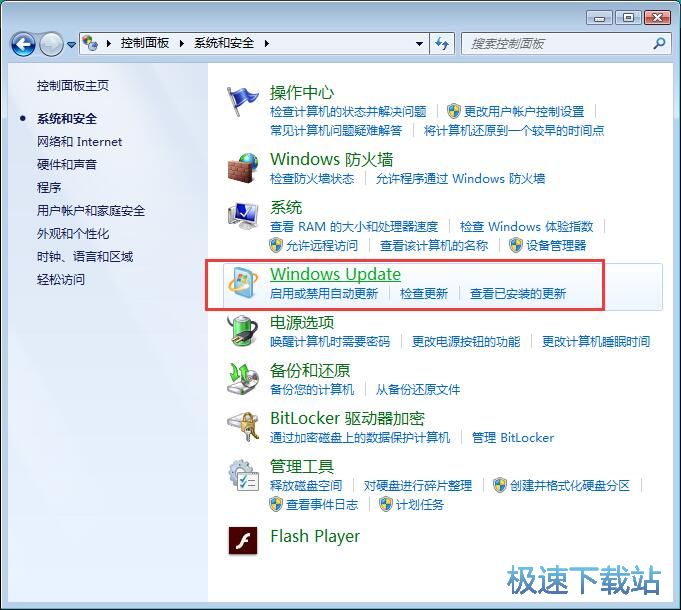Select 轻松访问 in sidebar
681x610 pixels.
(x=61, y=280)
